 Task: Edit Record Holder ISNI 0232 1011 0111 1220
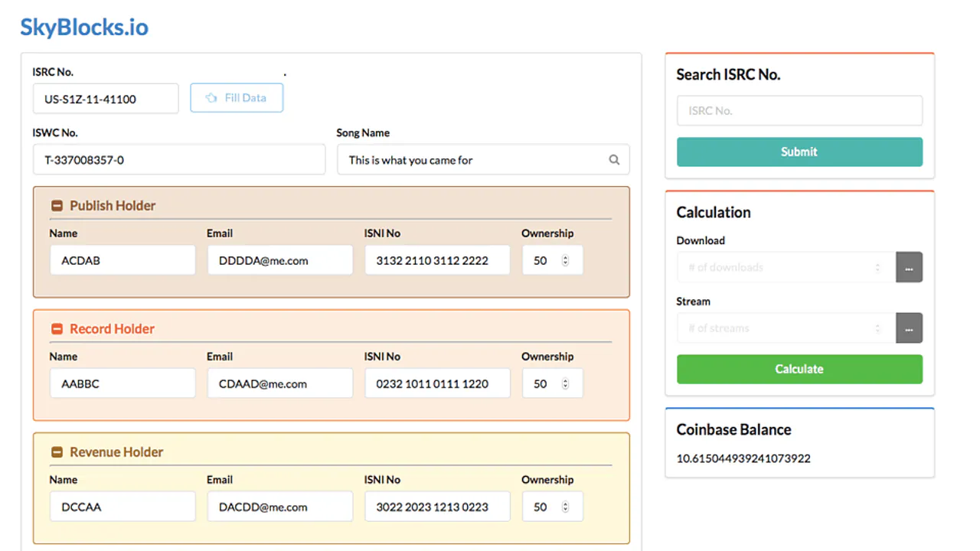437,383
